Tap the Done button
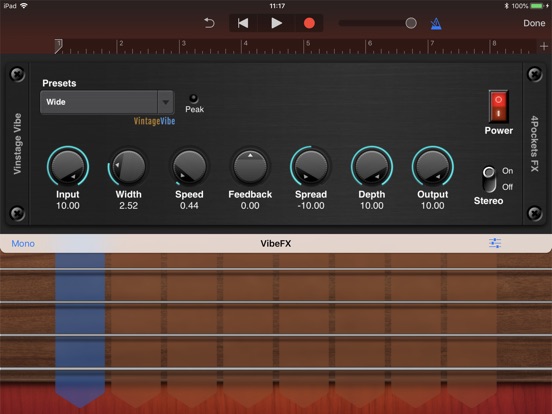 pos(534,23)
